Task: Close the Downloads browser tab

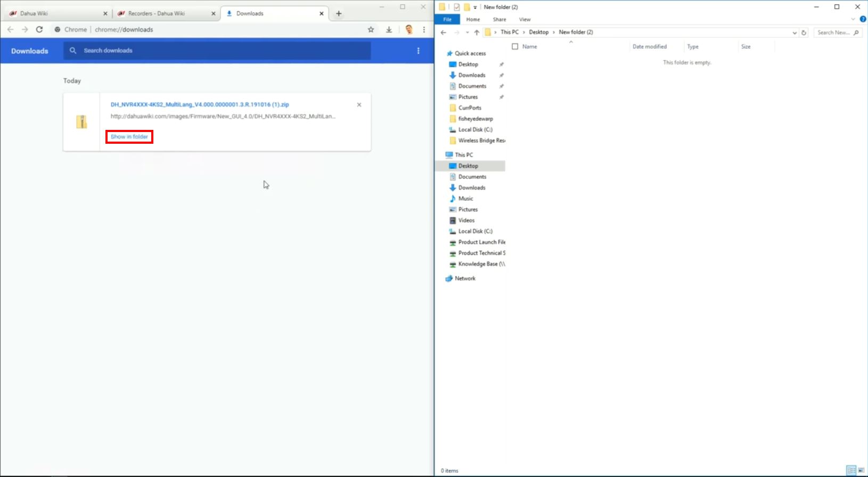Action: (x=322, y=13)
